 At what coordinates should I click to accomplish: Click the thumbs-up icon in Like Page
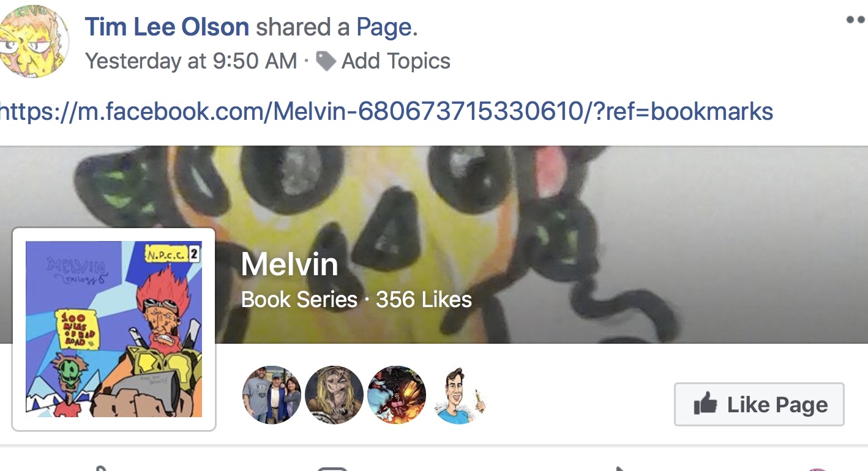tap(705, 404)
